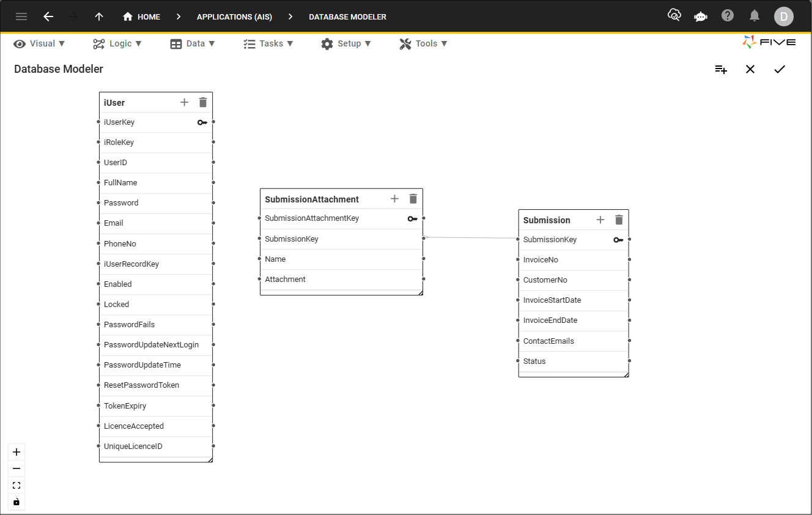The image size is (812, 515).
Task: Open the Tools dropdown
Action: [423, 43]
